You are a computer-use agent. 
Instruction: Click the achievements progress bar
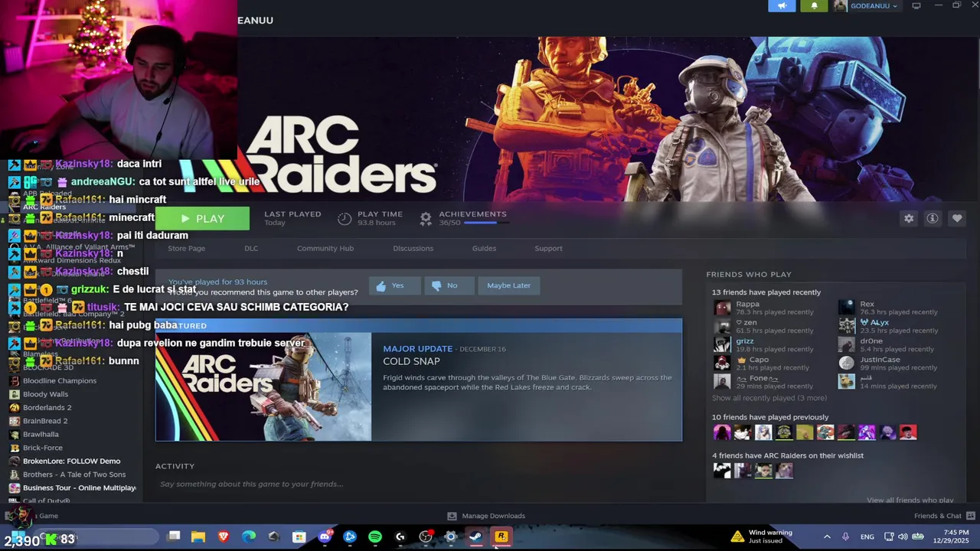coord(486,223)
